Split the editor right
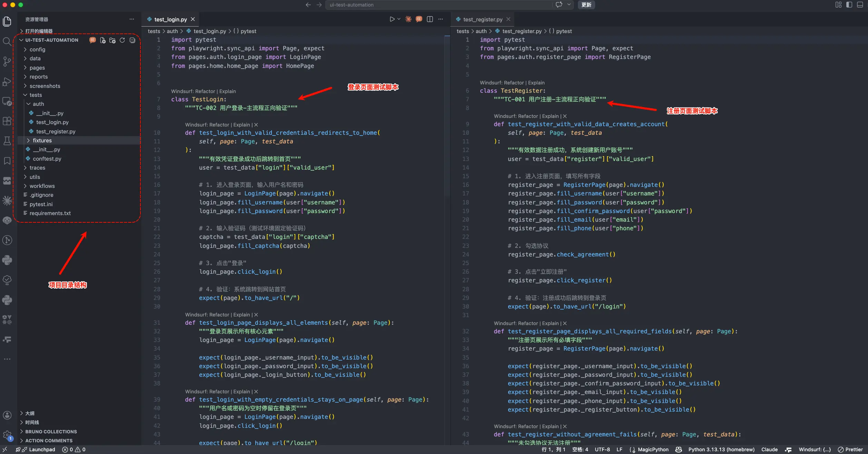This screenshot has width=868, height=454. (x=430, y=19)
